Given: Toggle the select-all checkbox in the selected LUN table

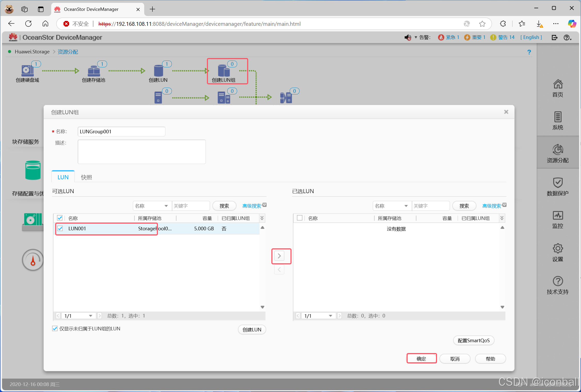Looking at the screenshot, I should pos(300,218).
